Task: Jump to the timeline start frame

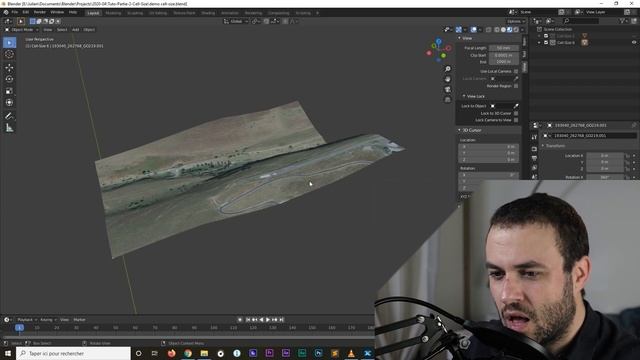Action: [248, 320]
